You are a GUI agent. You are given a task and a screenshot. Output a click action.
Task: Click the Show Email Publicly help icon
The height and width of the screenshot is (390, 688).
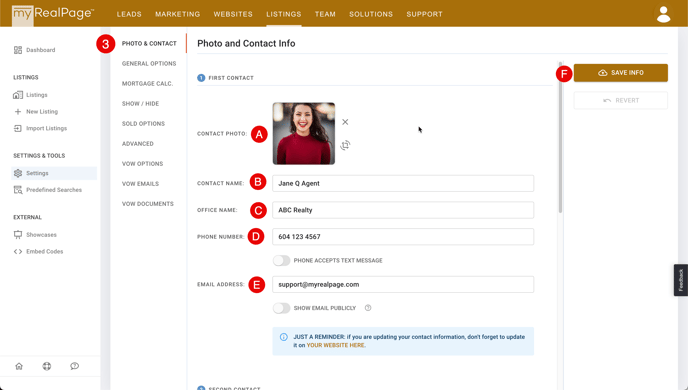point(368,308)
